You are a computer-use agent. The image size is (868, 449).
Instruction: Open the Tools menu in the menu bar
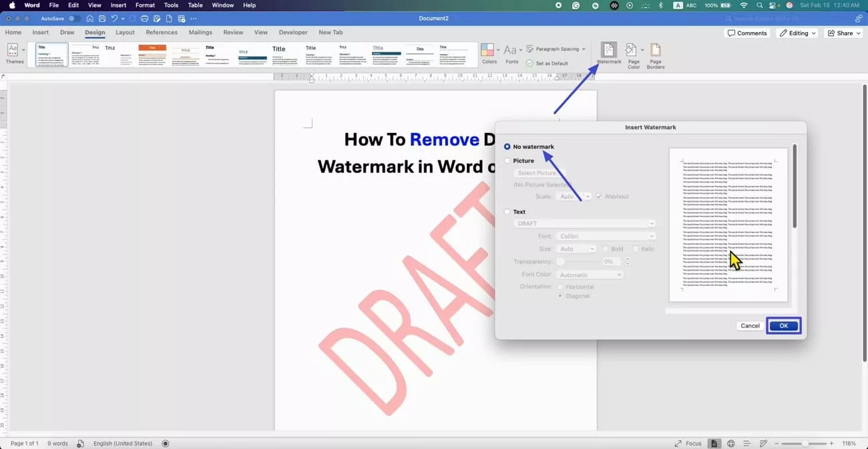point(171,5)
